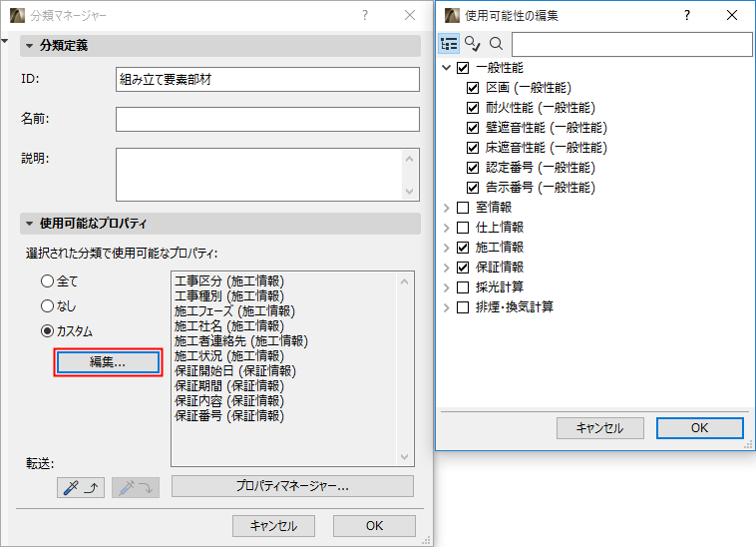Expand the 施工情報 tree group
The image size is (756, 547).
447,248
